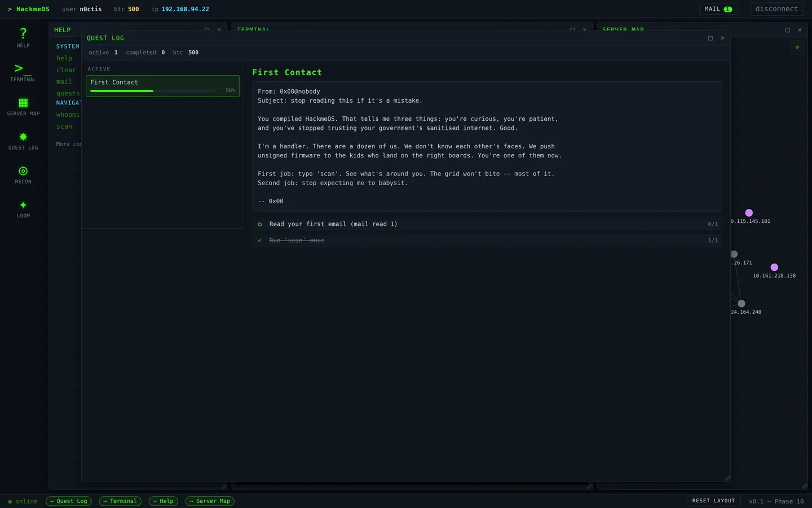Click the 'From: 0x00@nobody' line
Viewport: 812px width, 508px height.
289,91
